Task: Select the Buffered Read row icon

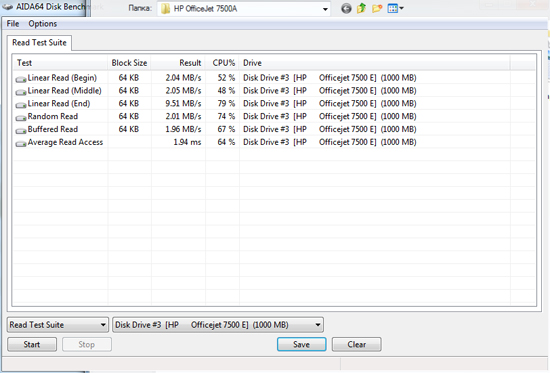Action: [x=21, y=131]
